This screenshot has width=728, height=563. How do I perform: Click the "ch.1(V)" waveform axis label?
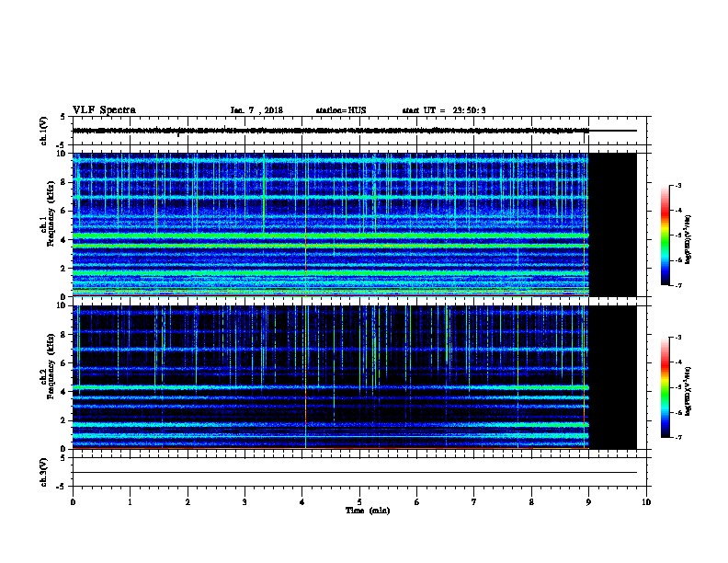coord(43,131)
